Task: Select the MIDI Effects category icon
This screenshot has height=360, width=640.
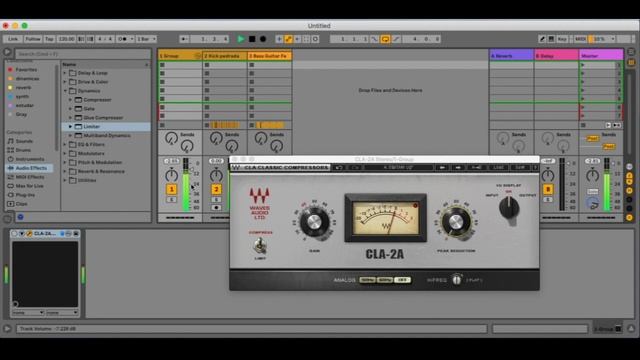Action: point(11,177)
